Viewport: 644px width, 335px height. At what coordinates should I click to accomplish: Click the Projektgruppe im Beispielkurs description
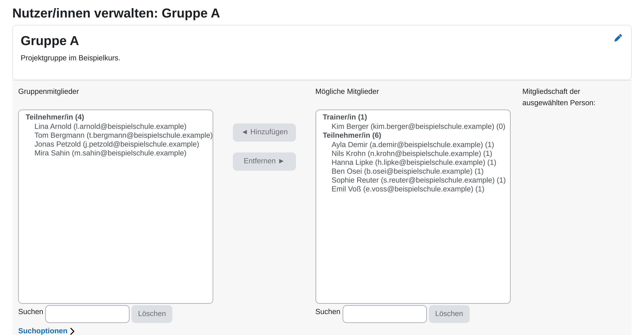tap(70, 58)
